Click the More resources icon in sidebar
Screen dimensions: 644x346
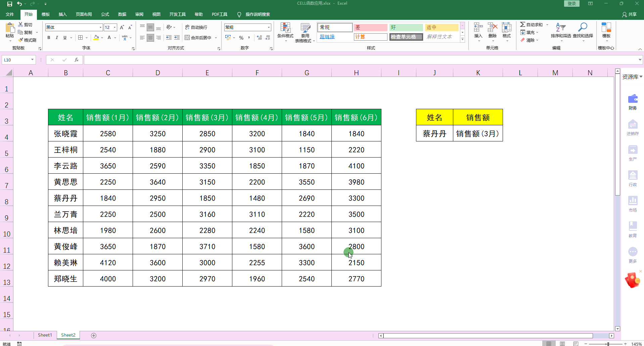(x=633, y=252)
